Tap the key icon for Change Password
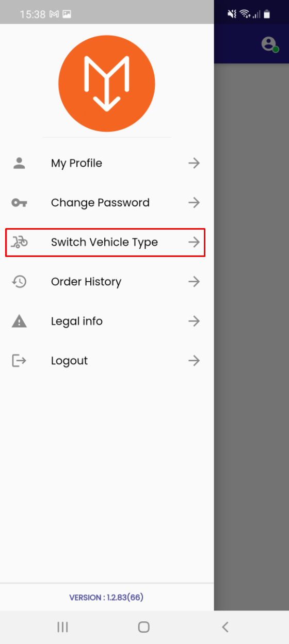 coord(19,203)
